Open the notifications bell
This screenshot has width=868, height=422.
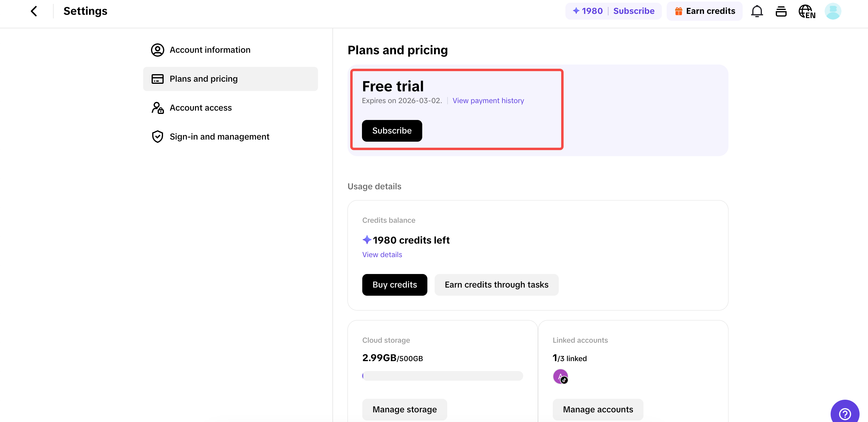pos(756,11)
